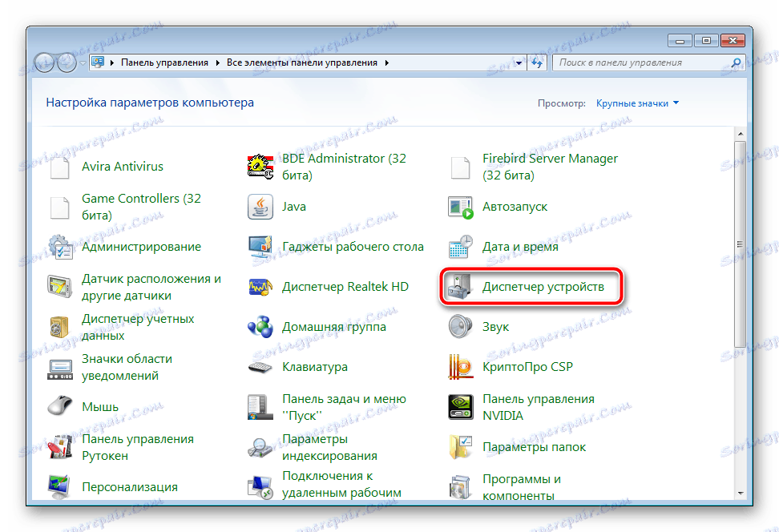Open Диспетчер Realtek HD
The image size is (779, 532).
[x=345, y=286]
